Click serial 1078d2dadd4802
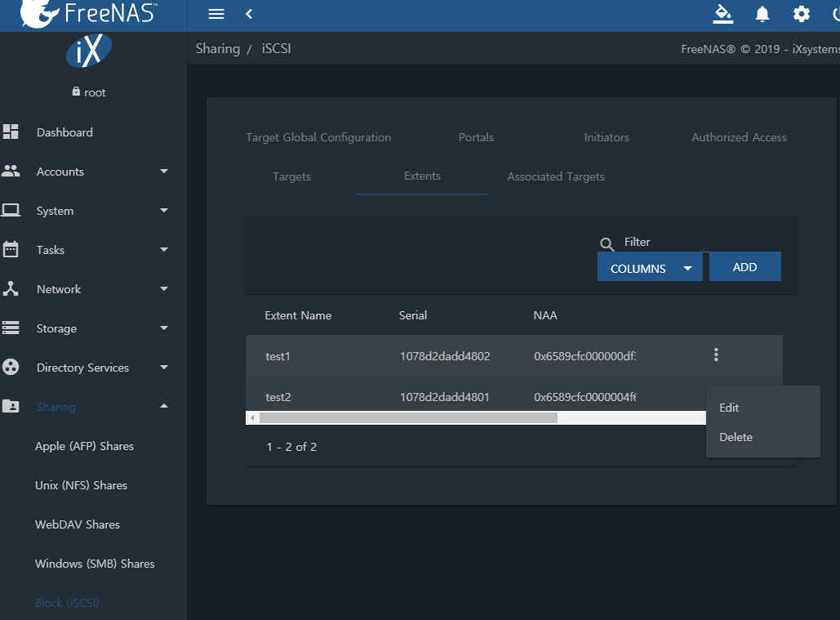This screenshot has height=620, width=840. [x=445, y=356]
